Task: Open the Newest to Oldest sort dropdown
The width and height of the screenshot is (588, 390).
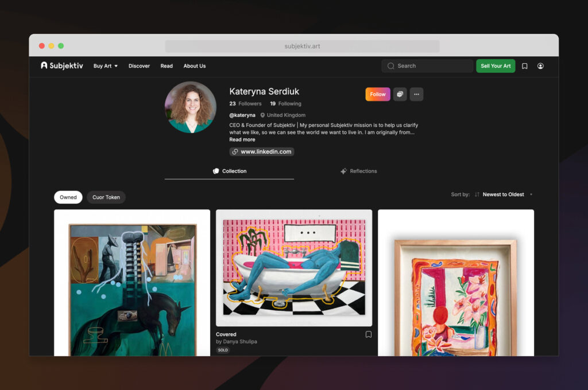Action: click(x=503, y=194)
